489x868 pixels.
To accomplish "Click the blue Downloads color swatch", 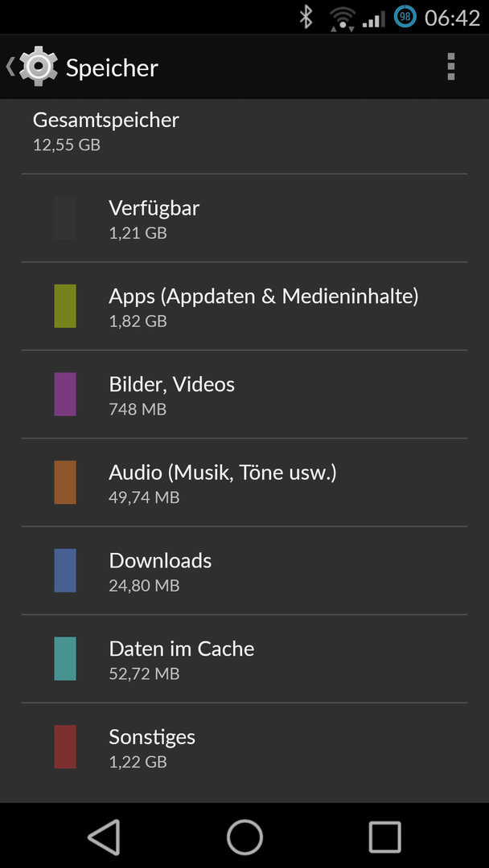I will (65, 570).
